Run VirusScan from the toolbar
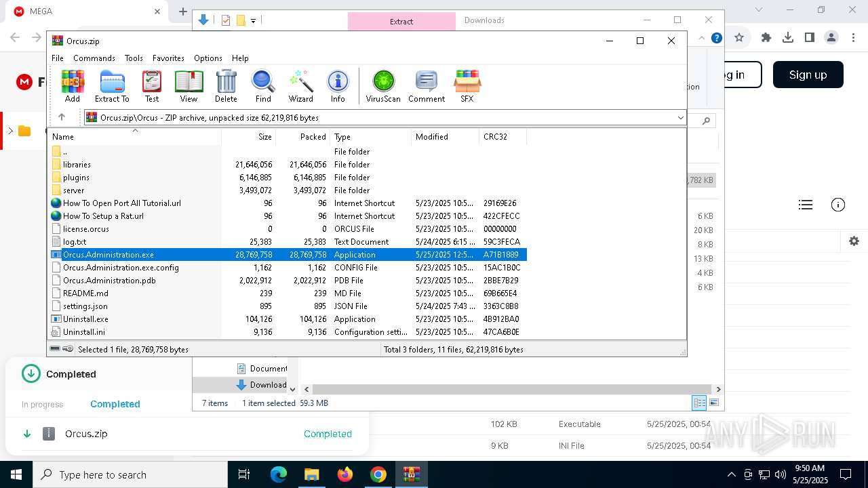The image size is (868, 488). click(x=383, y=86)
